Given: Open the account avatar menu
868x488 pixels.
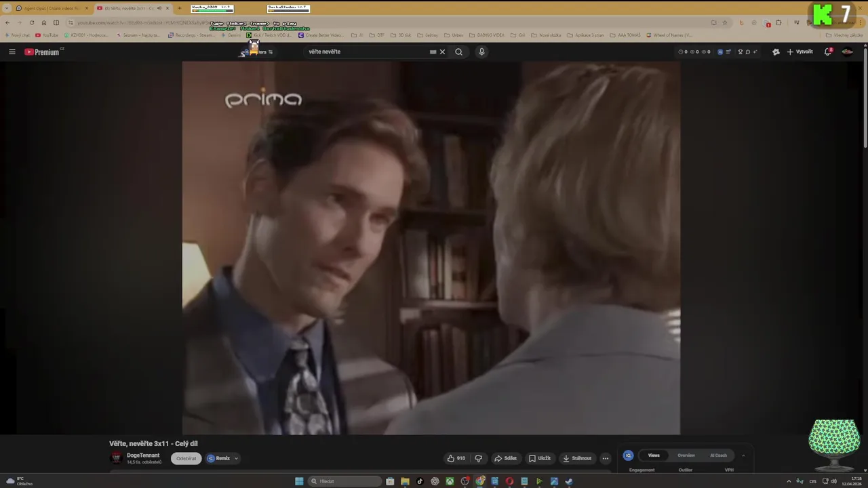Looking at the screenshot, I should pyautogui.click(x=847, y=52).
